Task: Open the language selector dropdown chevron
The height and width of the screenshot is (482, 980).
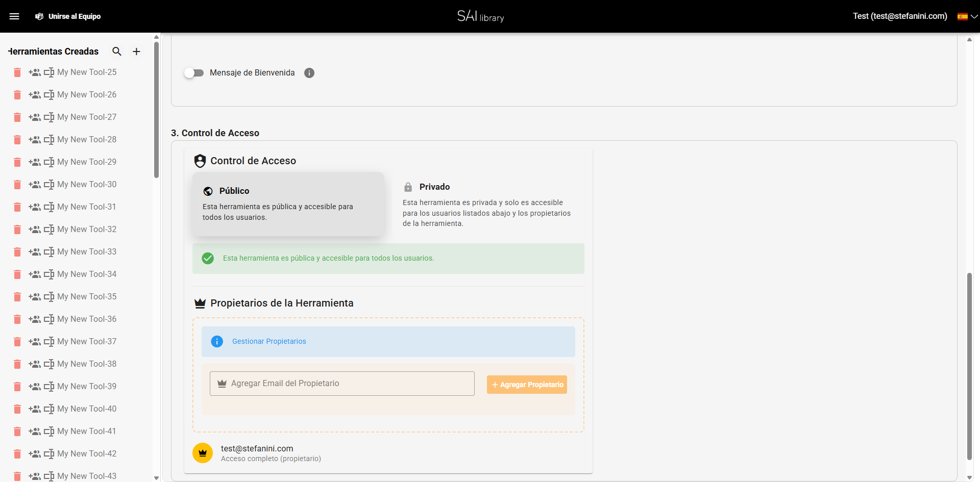Action: pos(975,16)
